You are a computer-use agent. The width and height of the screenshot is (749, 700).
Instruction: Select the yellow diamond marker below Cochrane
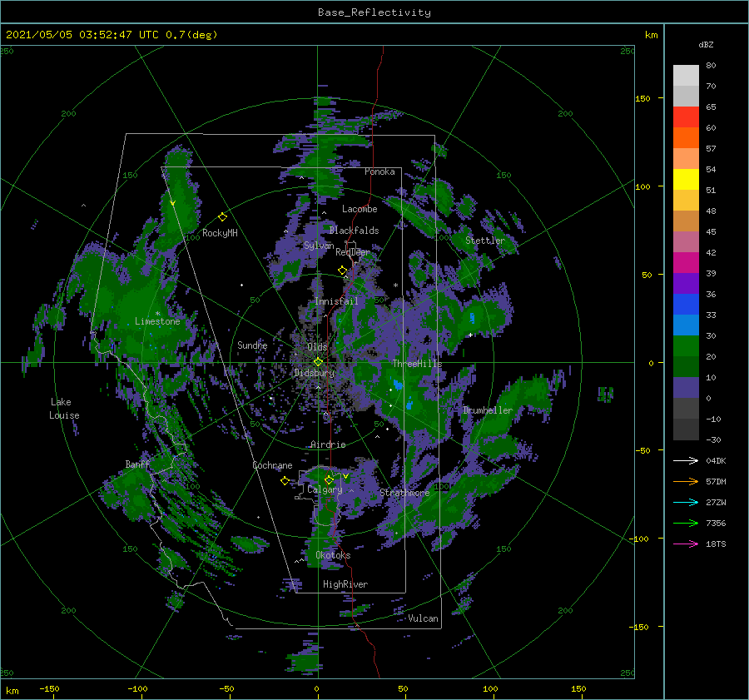pyautogui.click(x=285, y=480)
